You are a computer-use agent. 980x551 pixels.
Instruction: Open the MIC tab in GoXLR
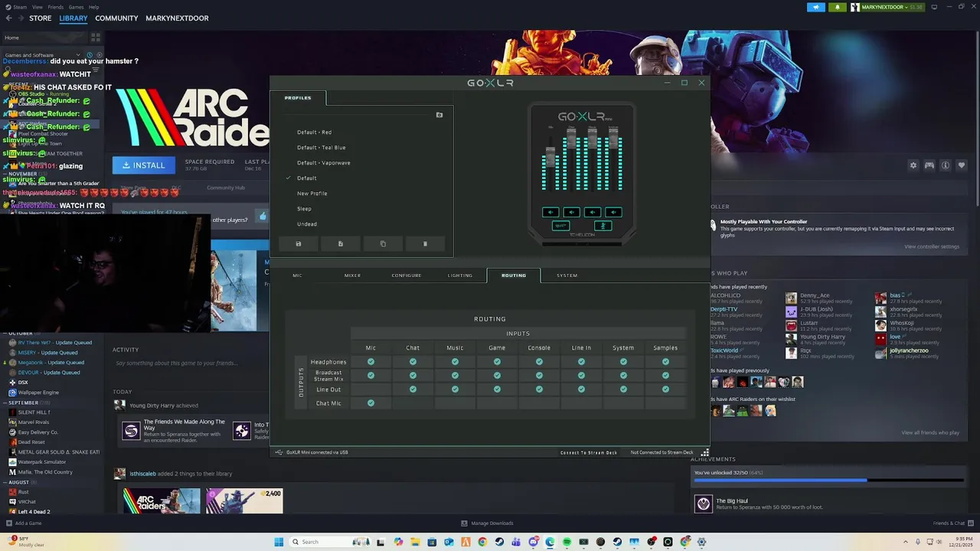click(298, 275)
